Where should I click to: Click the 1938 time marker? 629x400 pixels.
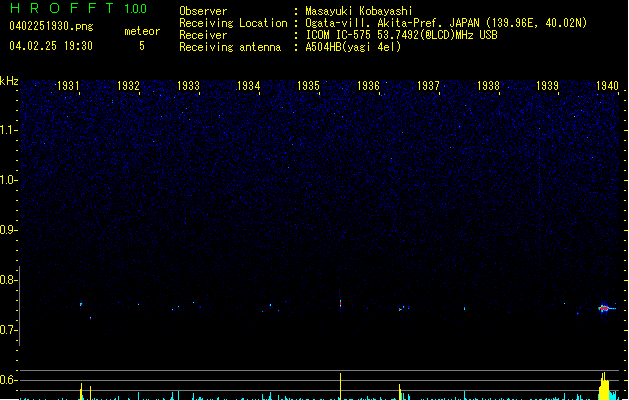(x=488, y=86)
